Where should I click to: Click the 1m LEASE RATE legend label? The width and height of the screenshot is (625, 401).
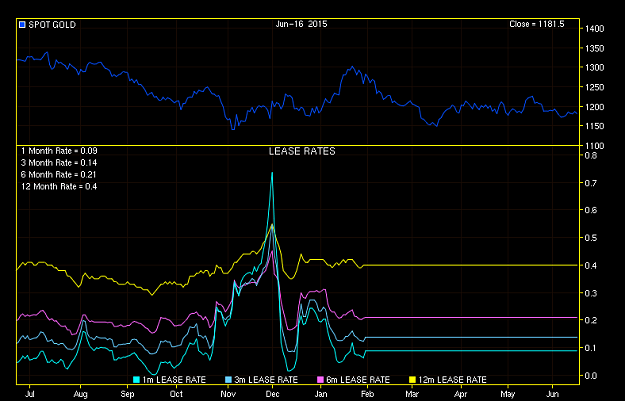click(x=174, y=380)
